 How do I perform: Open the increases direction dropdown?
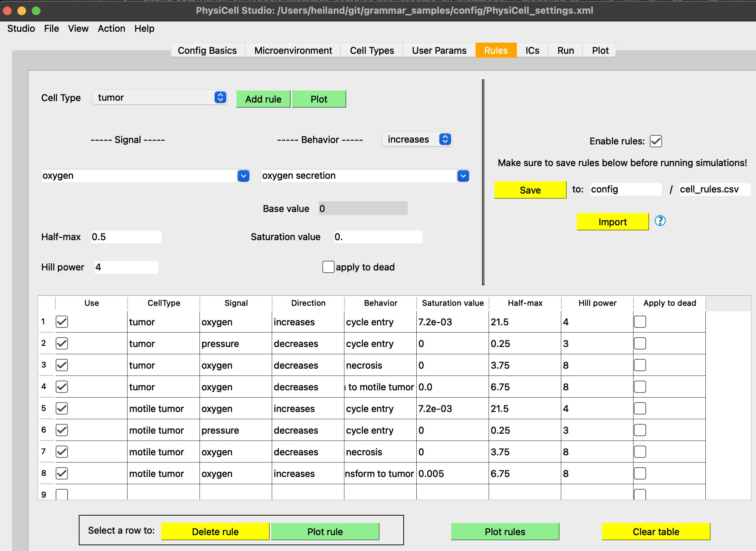pos(417,139)
